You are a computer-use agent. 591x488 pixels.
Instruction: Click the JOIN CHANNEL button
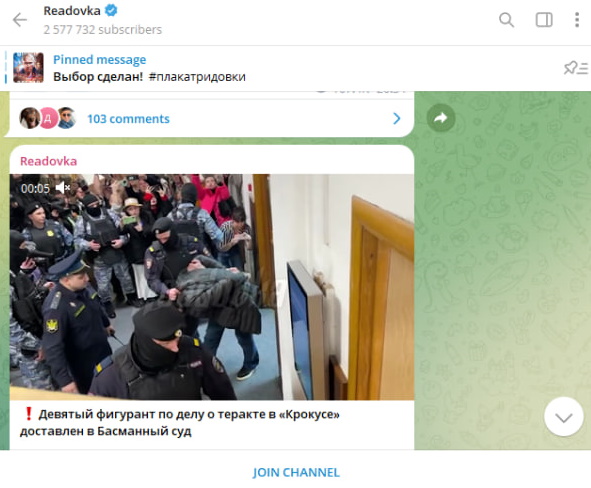pos(296,472)
